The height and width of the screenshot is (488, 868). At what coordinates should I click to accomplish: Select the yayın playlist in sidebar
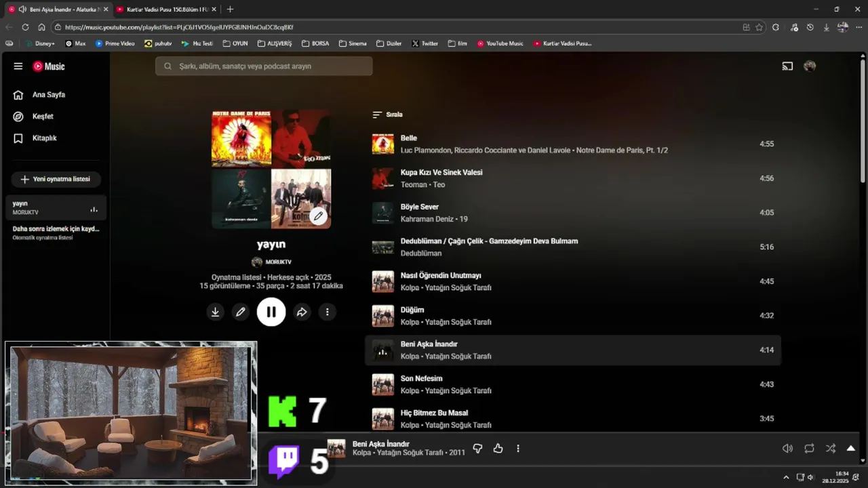(56, 207)
